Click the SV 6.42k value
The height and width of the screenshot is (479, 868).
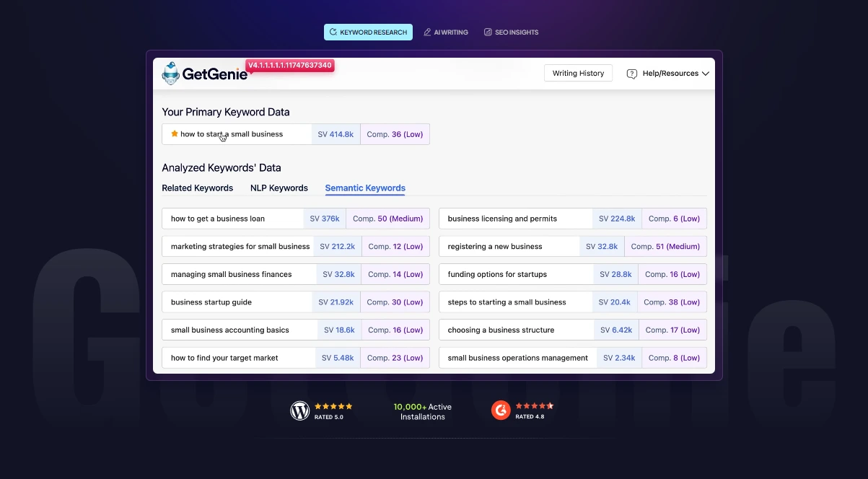tap(616, 330)
